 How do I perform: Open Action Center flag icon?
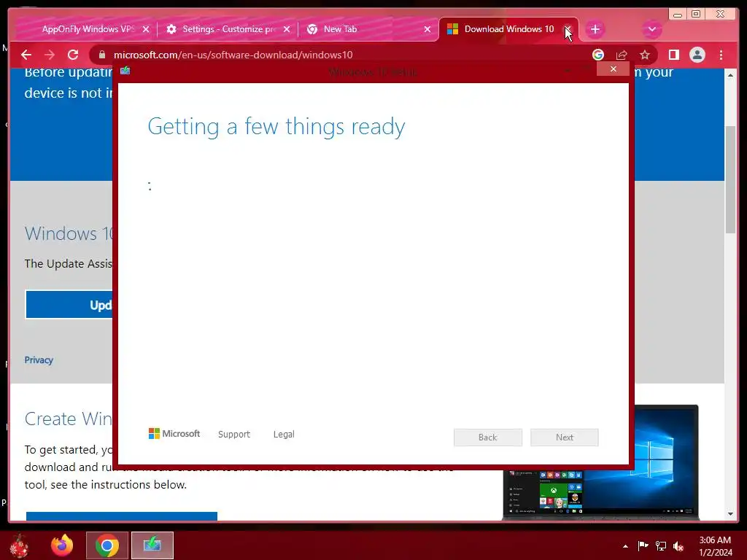(643, 545)
